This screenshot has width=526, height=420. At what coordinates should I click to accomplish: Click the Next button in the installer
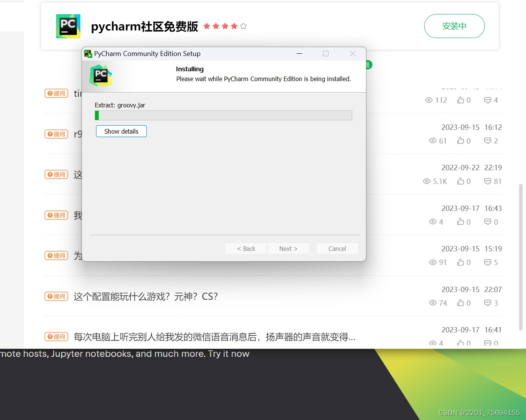click(289, 248)
